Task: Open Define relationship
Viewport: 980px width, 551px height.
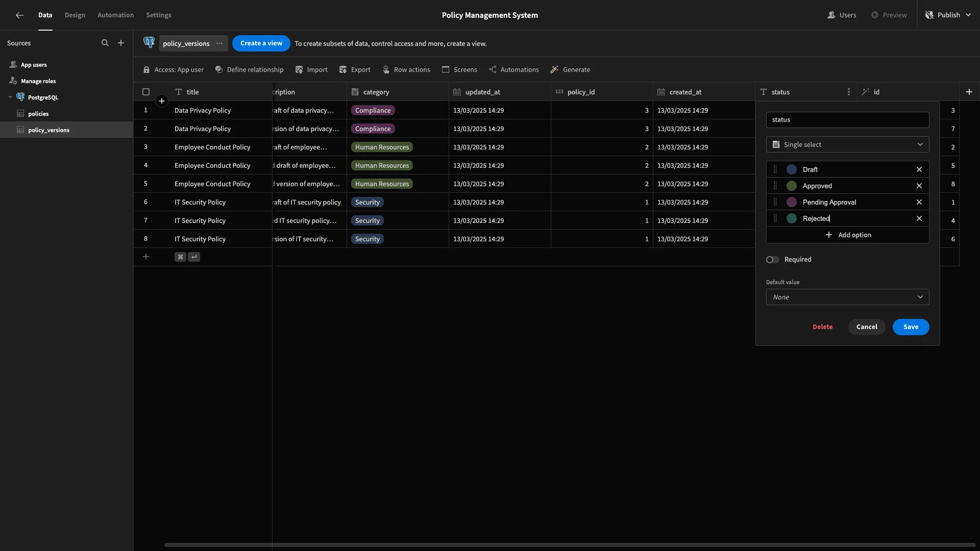Action: tap(249, 70)
